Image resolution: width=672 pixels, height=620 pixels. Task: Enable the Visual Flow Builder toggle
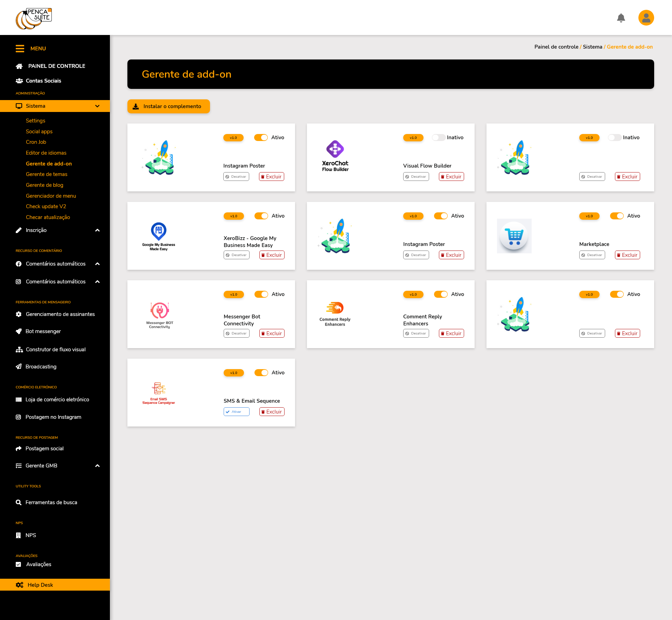pos(438,138)
